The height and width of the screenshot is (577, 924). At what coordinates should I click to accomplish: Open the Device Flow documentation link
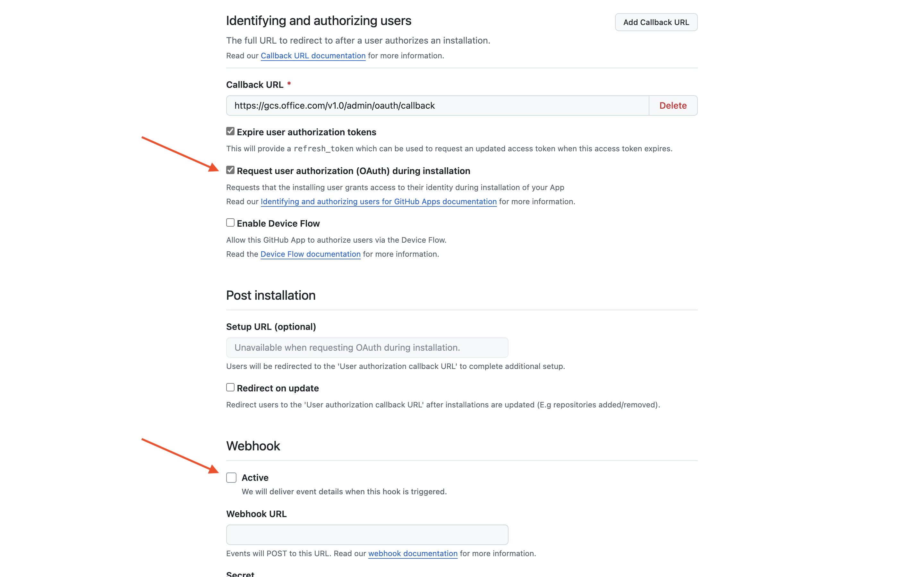(x=311, y=254)
